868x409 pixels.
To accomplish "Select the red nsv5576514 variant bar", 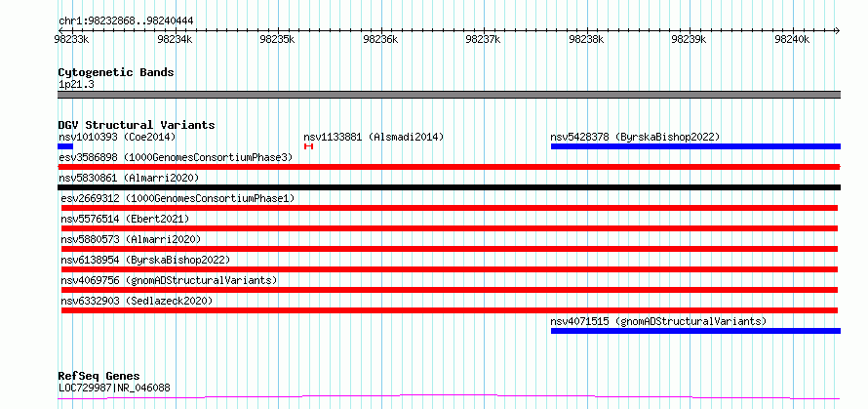I will (450, 228).
